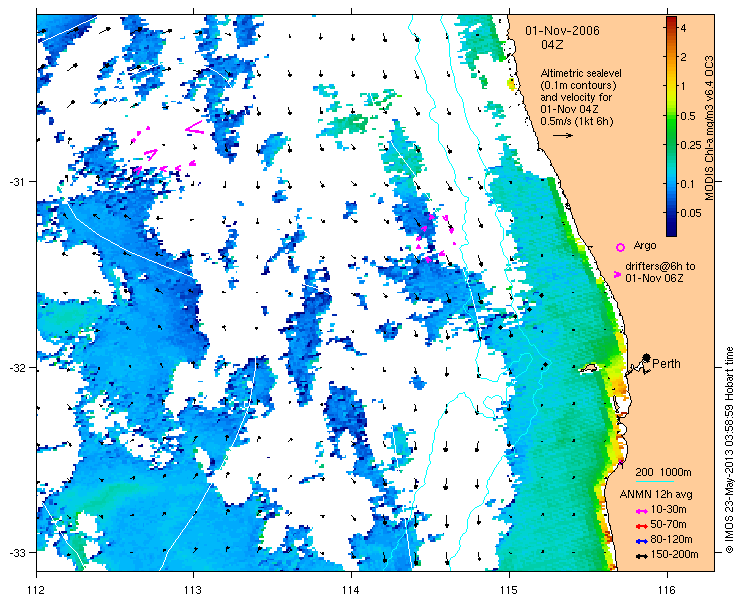Click the '200 1000m' isobath label

pyautogui.click(x=664, y=473)
